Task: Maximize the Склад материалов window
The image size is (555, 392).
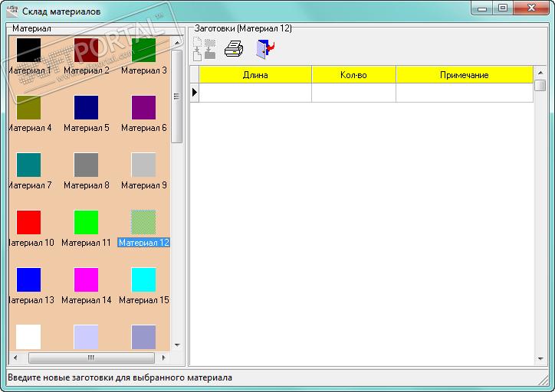Action: (503, 8)
